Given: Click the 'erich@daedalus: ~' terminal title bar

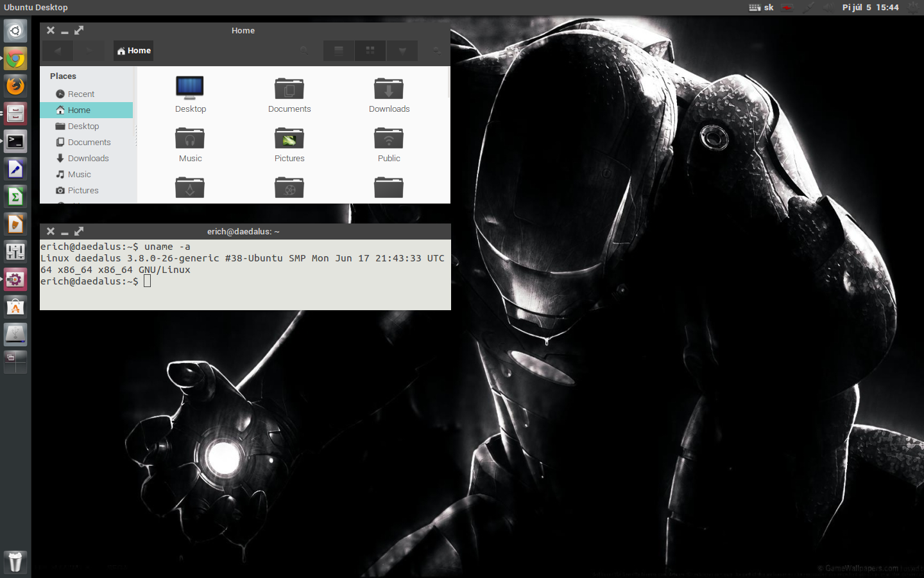Looking at the screenshot, I should pyautogui.click(x=245, y=231).
